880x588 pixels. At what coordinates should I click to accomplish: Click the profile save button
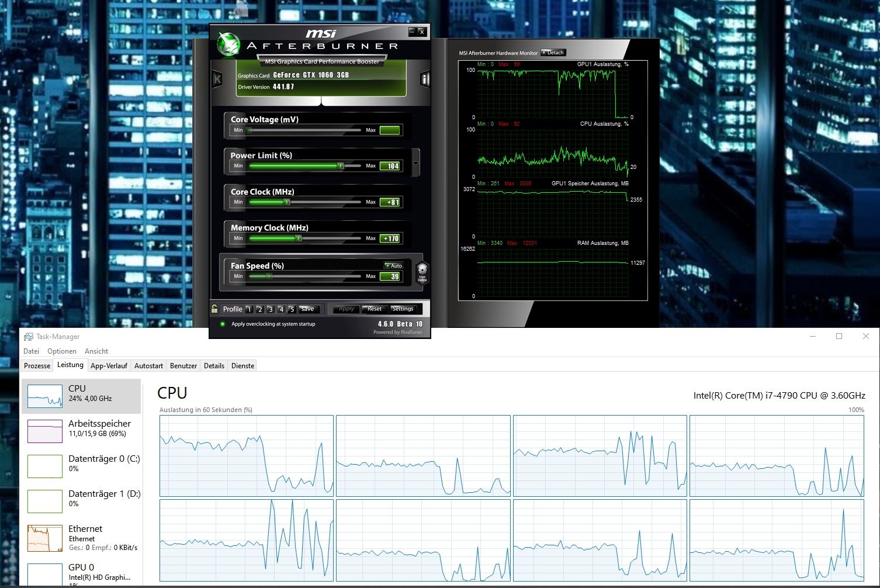tap(308, 309)
